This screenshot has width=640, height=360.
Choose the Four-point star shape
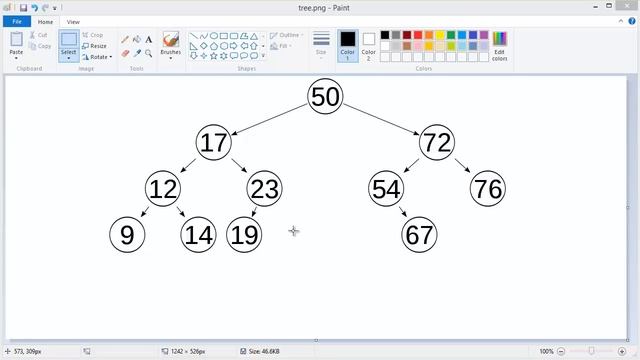tap(204, 56)
